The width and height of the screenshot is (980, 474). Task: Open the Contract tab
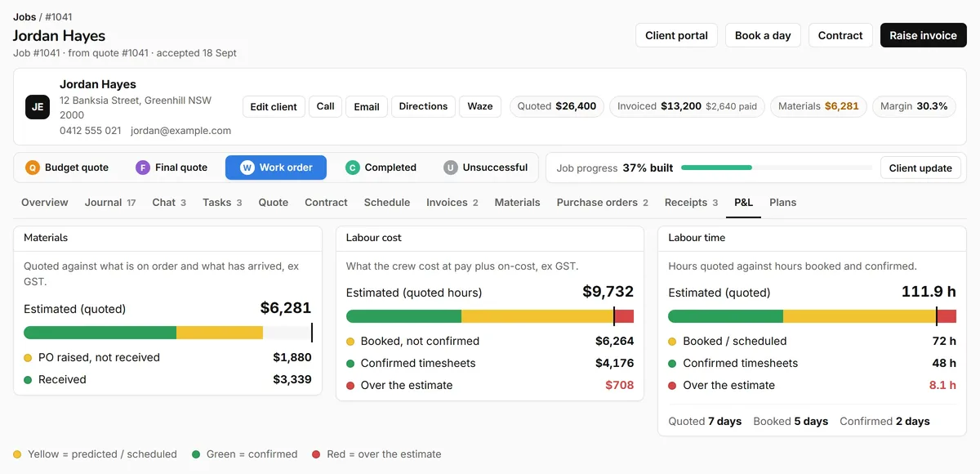pyautogui.click(x=326, y=203)
